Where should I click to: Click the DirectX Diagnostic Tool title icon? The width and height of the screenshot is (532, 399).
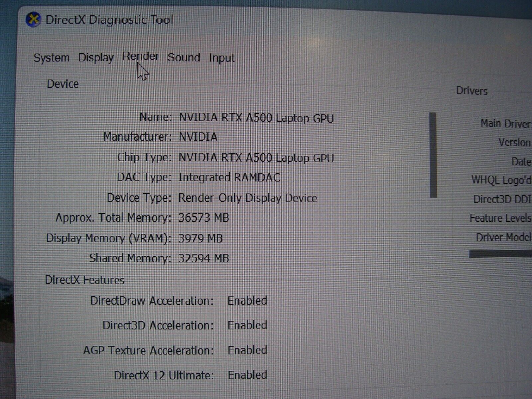[33, 20]
